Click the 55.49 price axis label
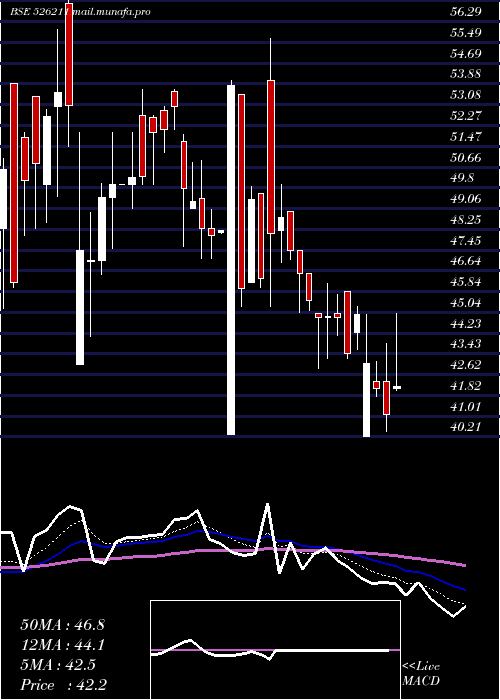 pos(466,33)
